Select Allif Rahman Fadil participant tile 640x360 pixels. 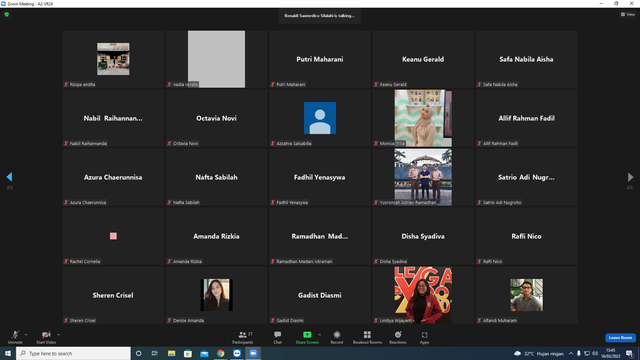526,118
